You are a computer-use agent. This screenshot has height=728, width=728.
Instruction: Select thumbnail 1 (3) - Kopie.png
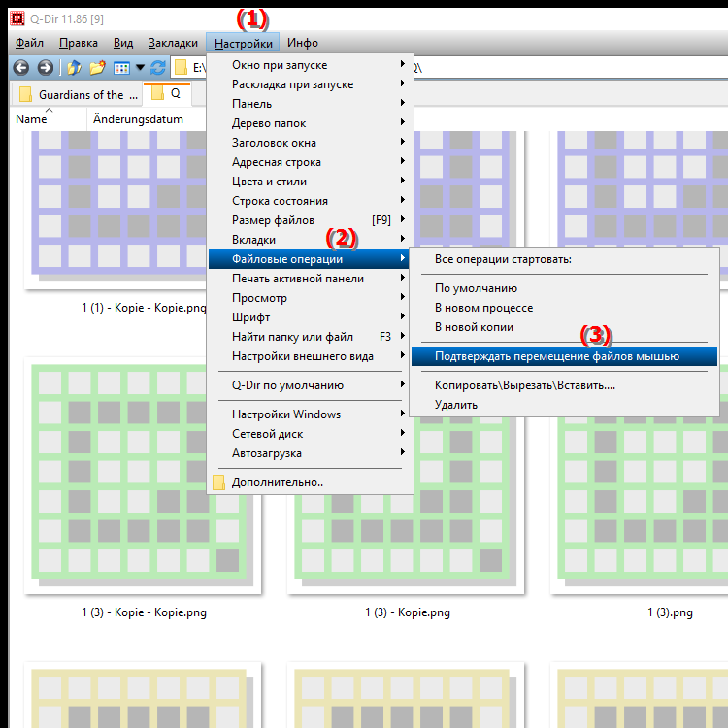click(x=408, y=612)
